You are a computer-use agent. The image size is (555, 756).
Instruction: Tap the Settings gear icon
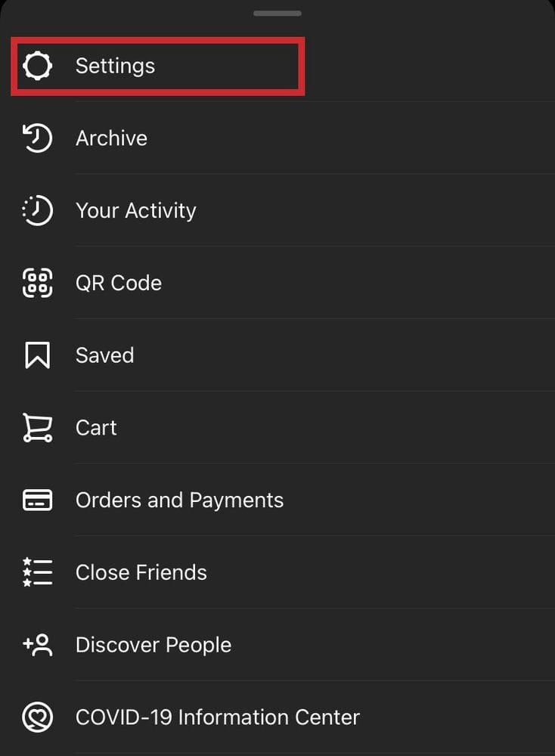[x=37, y=66]
